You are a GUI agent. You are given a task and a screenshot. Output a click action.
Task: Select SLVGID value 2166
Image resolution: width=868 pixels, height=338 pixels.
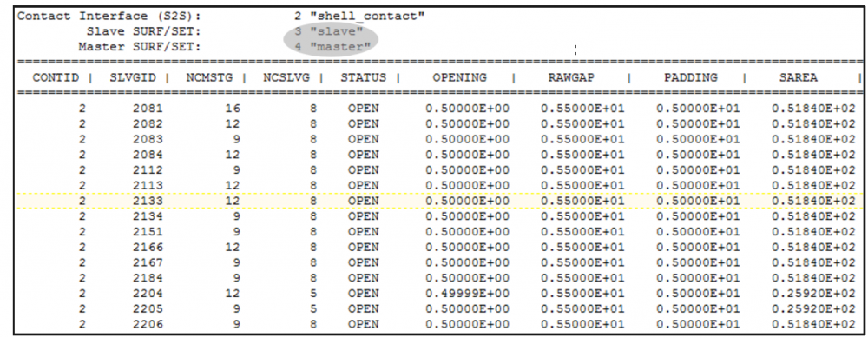coord(148,247)
